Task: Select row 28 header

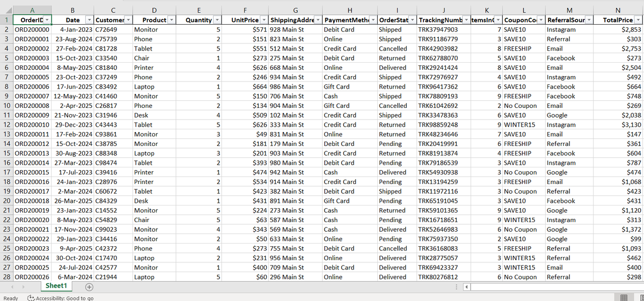Action: point(6,277)
